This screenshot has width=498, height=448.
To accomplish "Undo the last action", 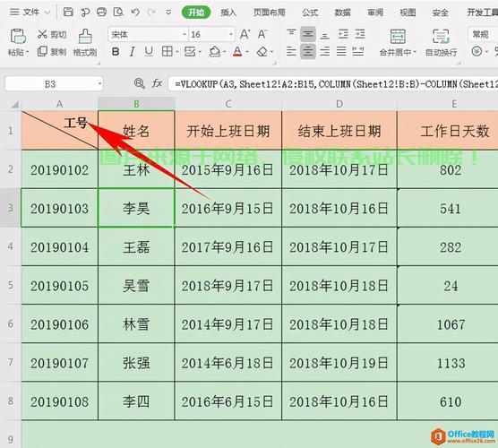I will click(135, 13).
